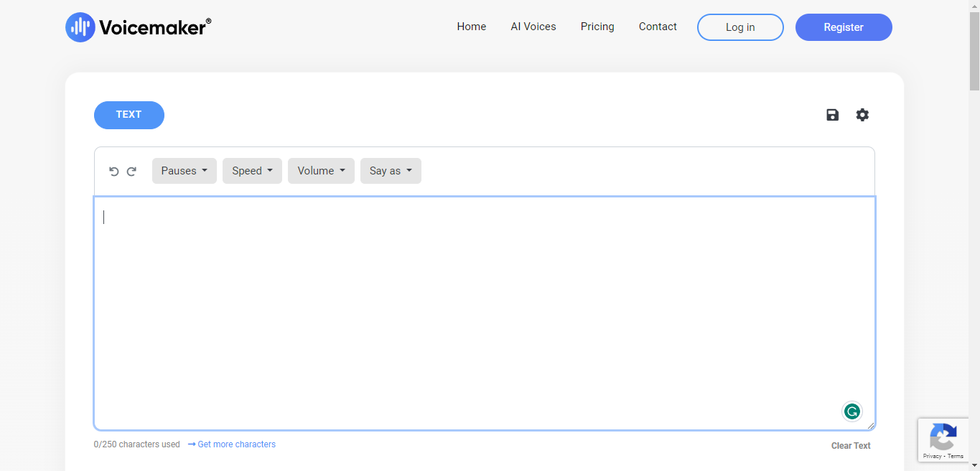
Task: Click the undo arrow icon
Action: point(113,171)
